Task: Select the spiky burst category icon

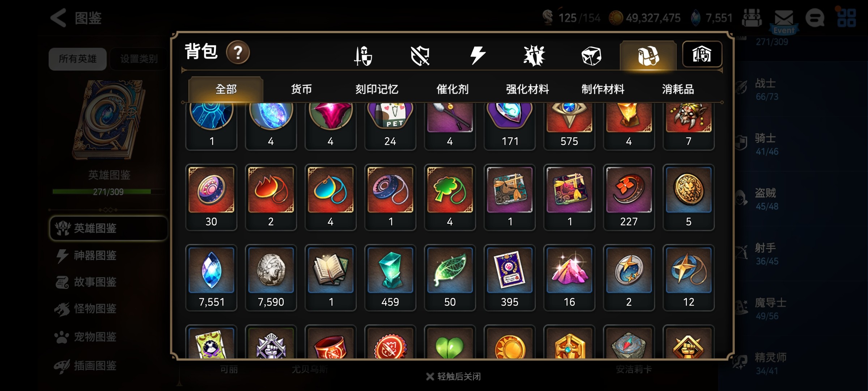Action: pyautogui.click(x=534, y=56)
